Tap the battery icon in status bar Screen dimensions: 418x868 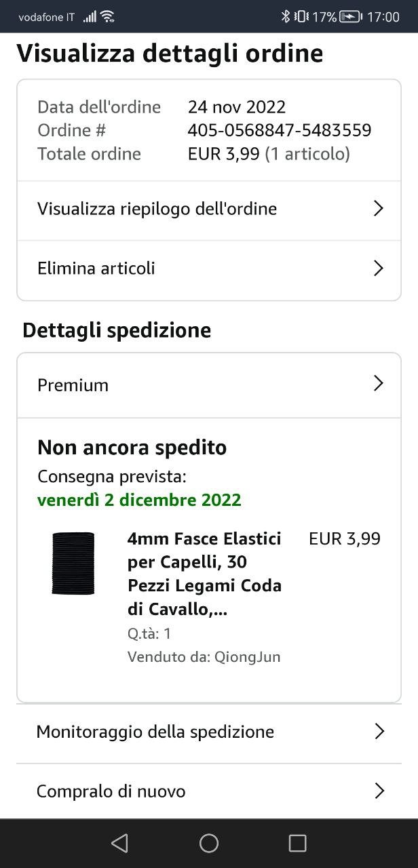click(x=350, y=17)
